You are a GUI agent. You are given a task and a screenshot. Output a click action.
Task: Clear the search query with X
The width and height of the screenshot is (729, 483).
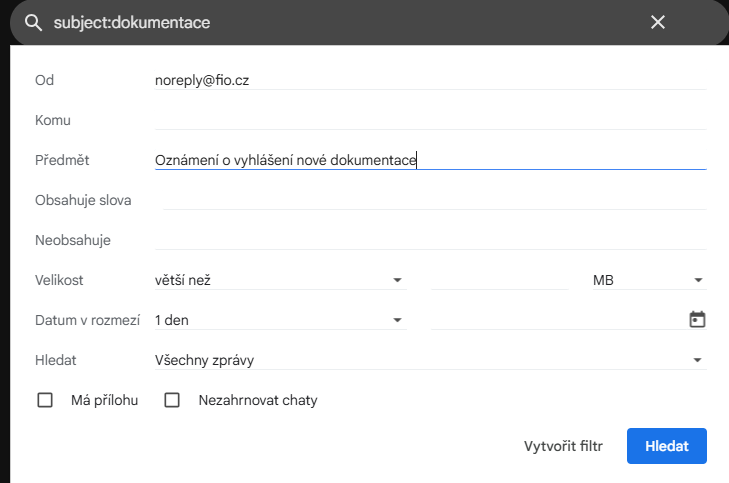[x=657, y=22]
